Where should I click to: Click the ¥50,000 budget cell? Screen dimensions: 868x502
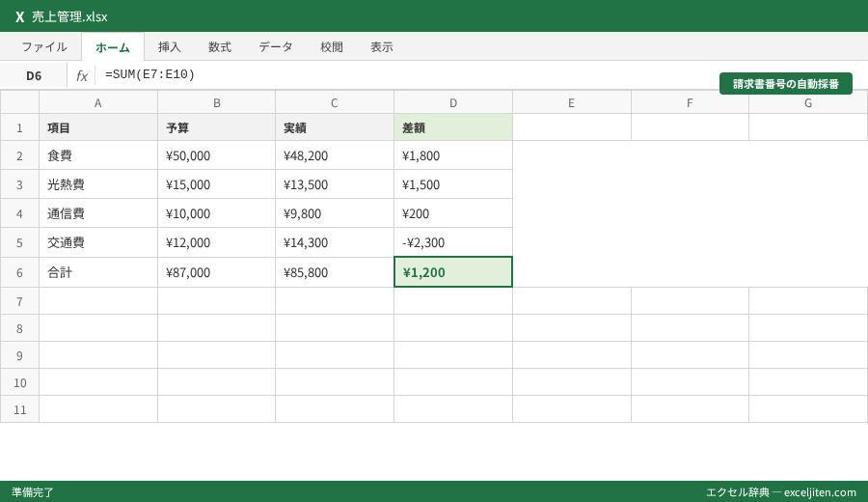[216, 155]
